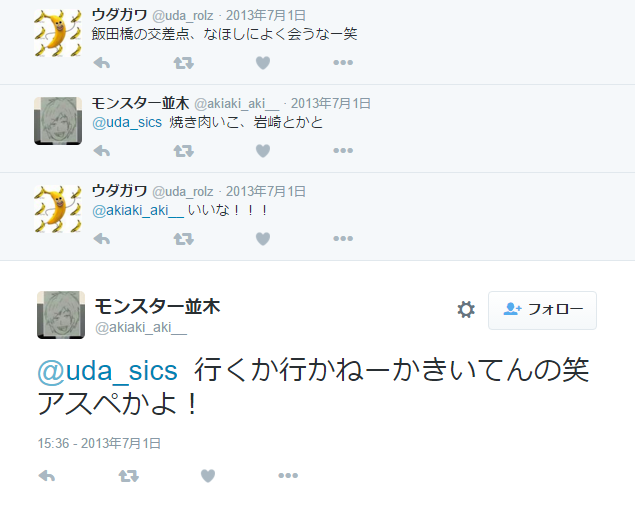635x515 pixels.
Task: Click the フォロー button
Action: coord(542,310)
